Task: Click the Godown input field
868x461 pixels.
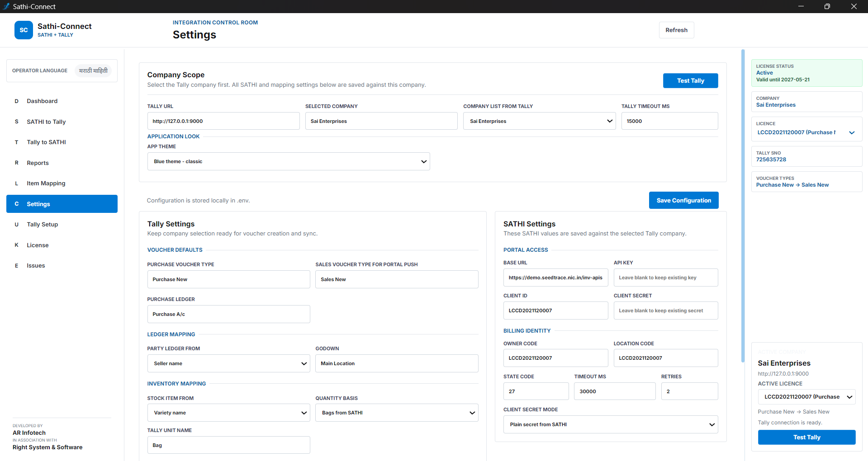Action: click(x=397, y=363)
